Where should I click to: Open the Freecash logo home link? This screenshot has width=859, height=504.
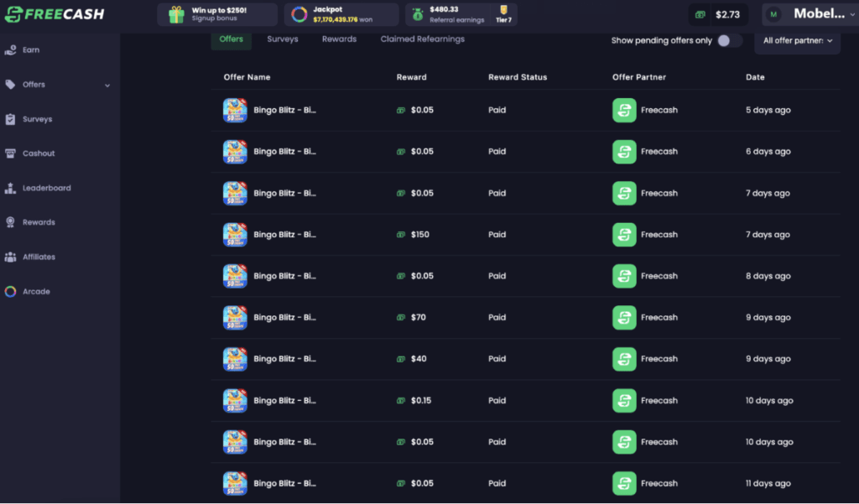pos(55,14)
